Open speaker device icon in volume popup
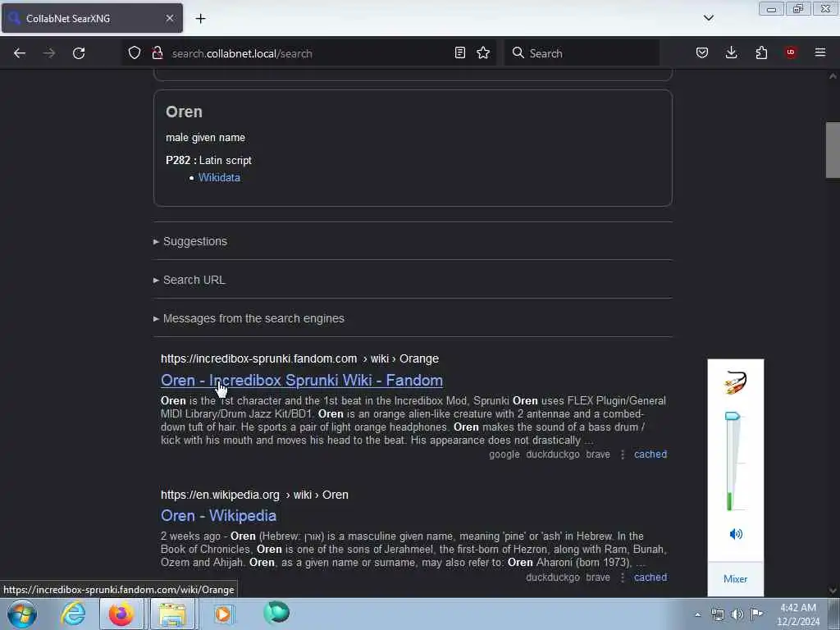Viewport: 840px width, 630px height. [735, 382]
